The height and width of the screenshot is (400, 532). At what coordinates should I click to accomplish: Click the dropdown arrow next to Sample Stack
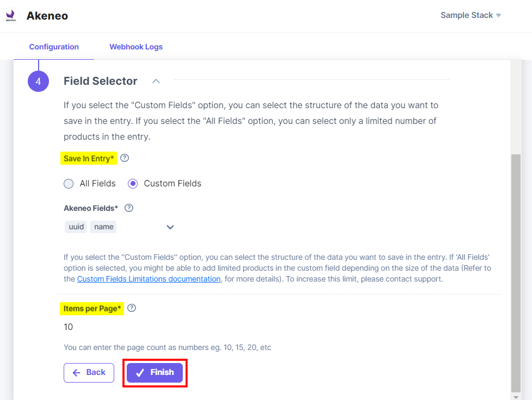[498, 15]
